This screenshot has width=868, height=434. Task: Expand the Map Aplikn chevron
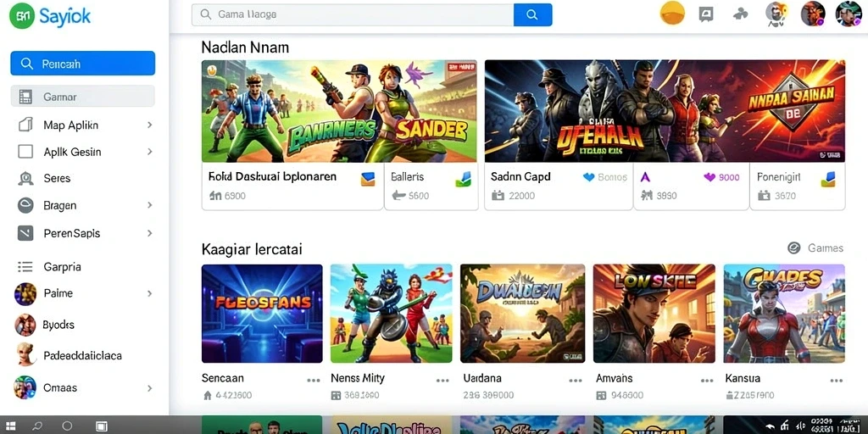(149, 125)
